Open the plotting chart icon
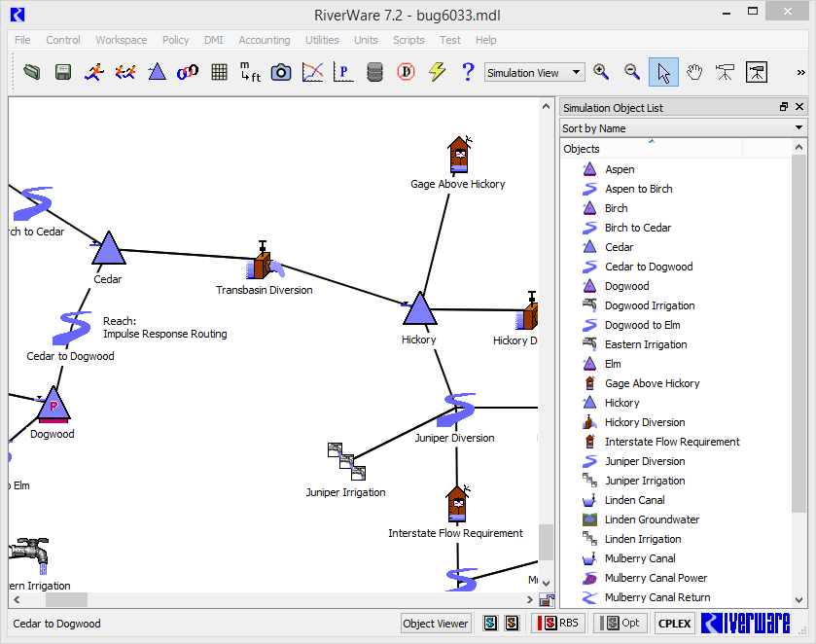 (312, 72)
